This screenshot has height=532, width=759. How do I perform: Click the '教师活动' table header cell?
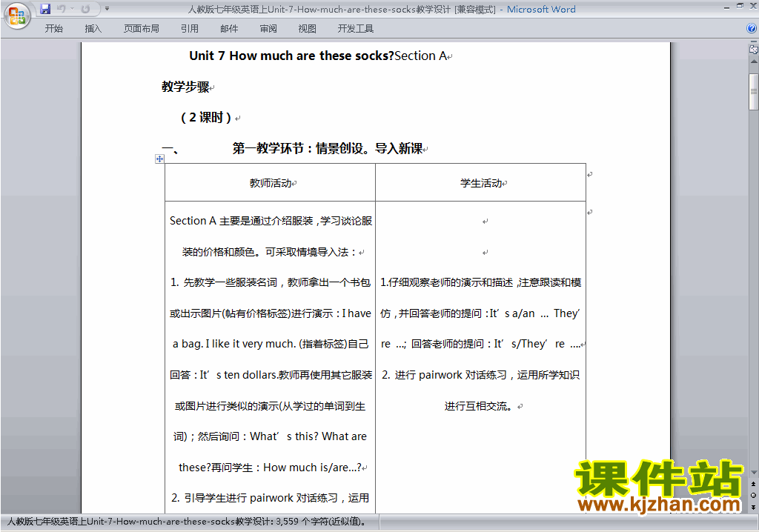pyautogui.click(x=270, y=182)
